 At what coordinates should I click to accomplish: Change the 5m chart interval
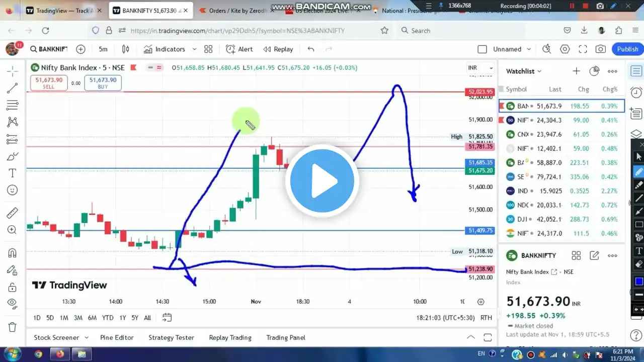tap(103, 49)
